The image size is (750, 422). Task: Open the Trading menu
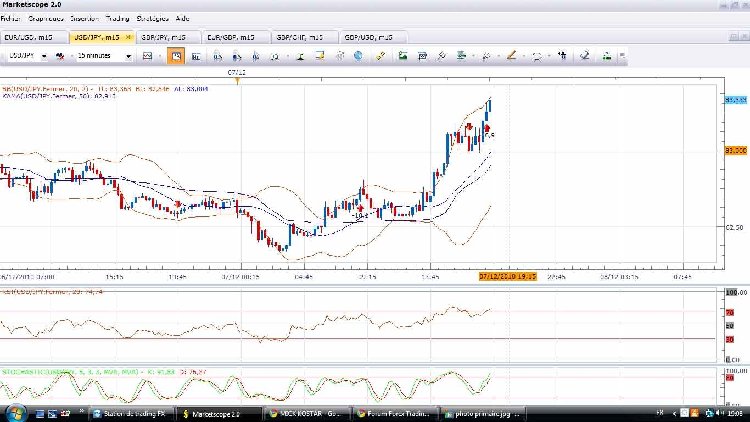[117, 18]
